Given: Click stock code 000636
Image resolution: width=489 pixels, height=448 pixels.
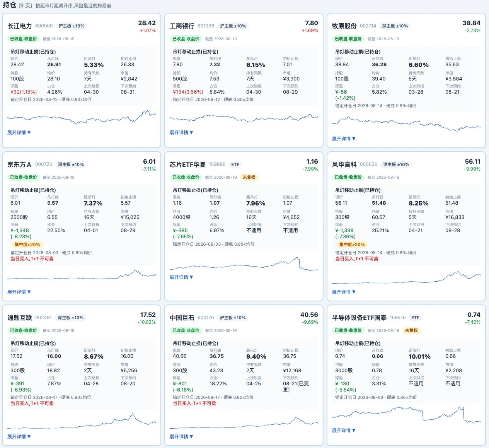Looking at the screenshot, I should (369, 164).
